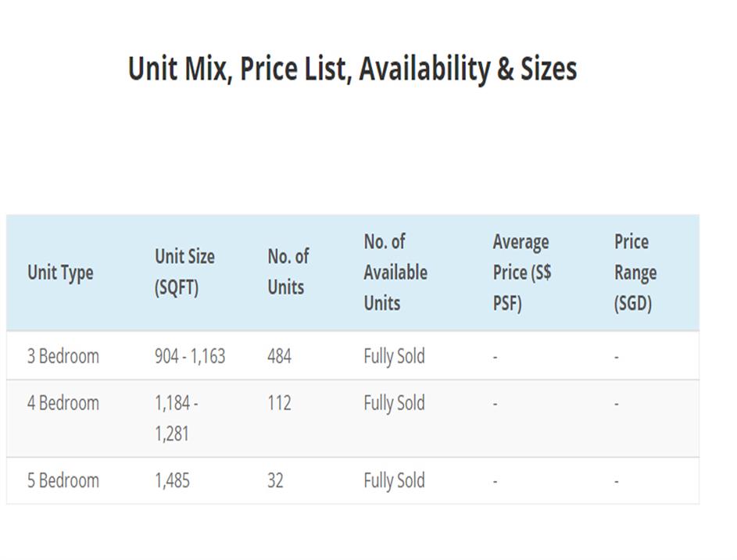This screenshot has width=737, height=560.
Task: Click Fully Sold in the 5 Bedroom row
Action: click(x=394, y=480)
